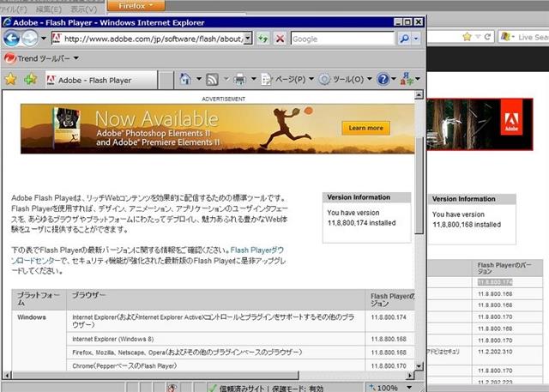Viewport: 549px width, 392px height.
Task: Click the Trend toolbar logo icon
Action: tap(9, 58)
